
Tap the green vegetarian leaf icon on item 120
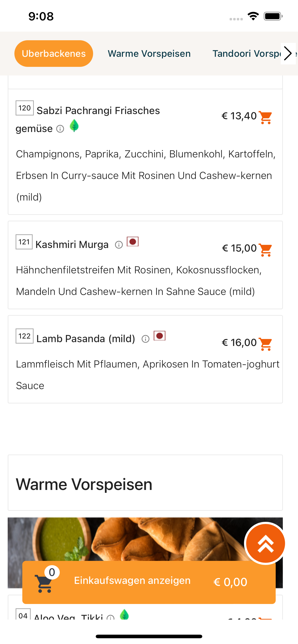point(74,125)
